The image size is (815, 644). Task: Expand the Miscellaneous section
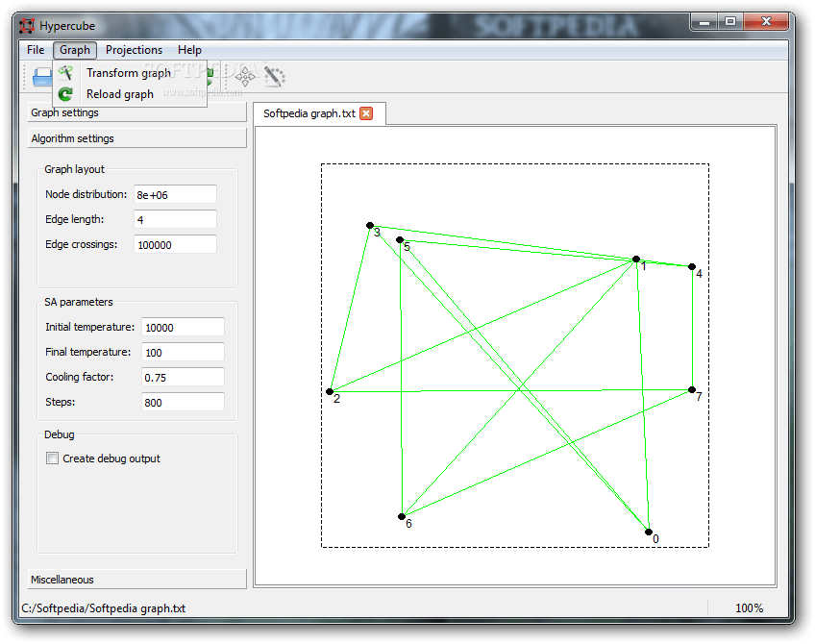click(x=136, y=579)
